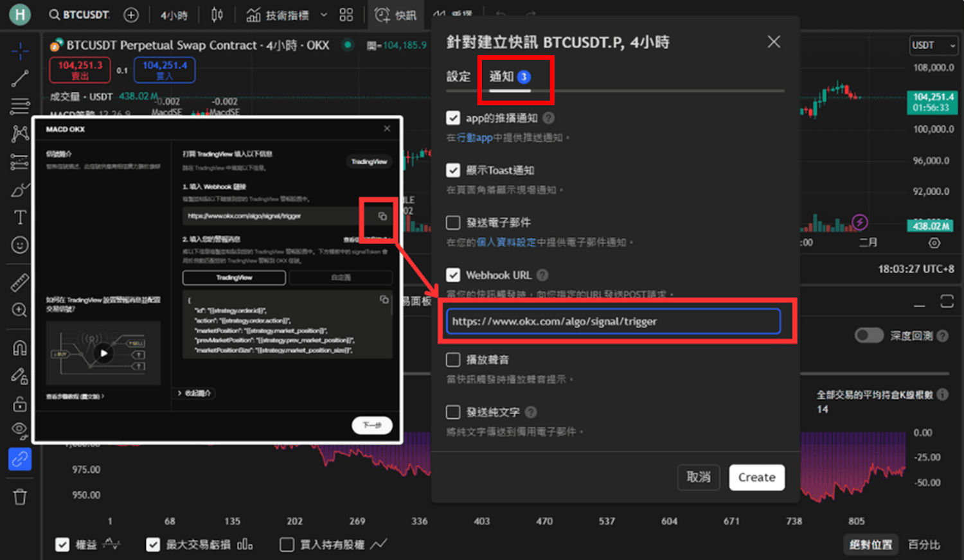
Task: Enable the send email checkbox
Action: click(453, 222)
